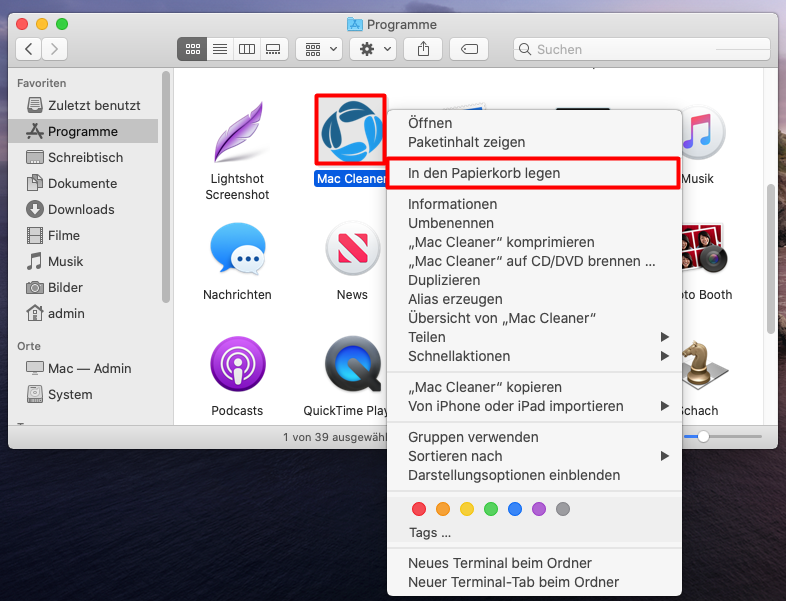Apply the orange tag color
The image size is (786, 601).
click(443, 509)
